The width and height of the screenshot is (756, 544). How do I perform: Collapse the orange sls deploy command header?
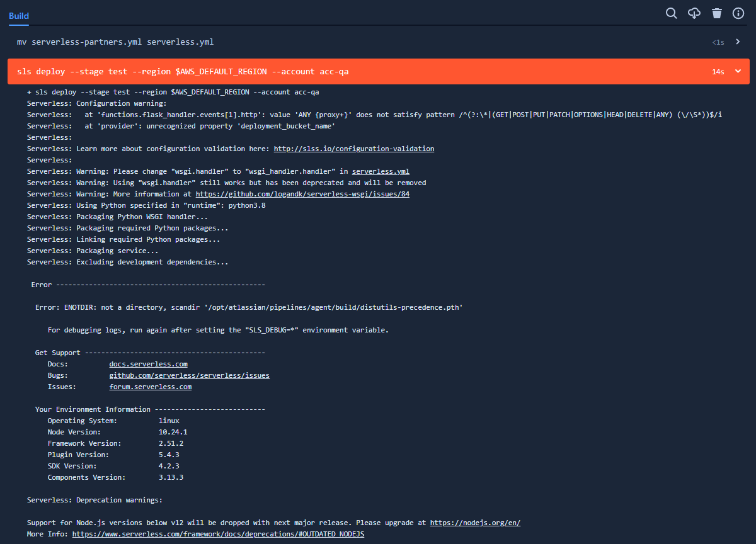pos(737,71)
